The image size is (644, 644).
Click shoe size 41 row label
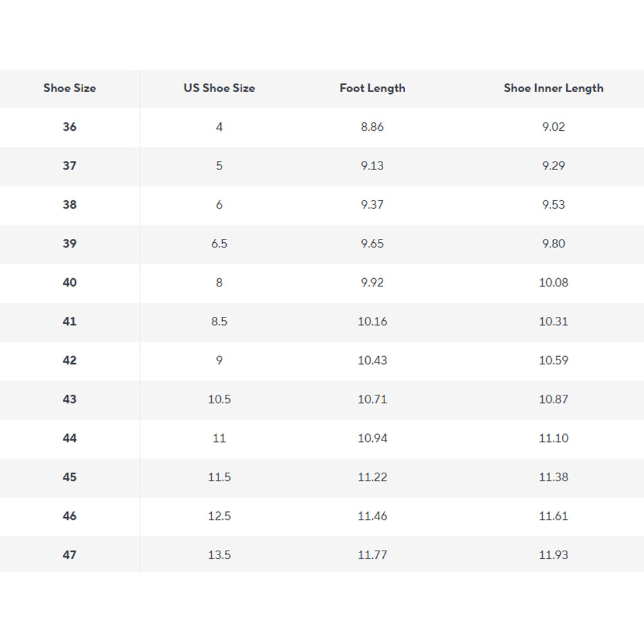tap(70, 321)
